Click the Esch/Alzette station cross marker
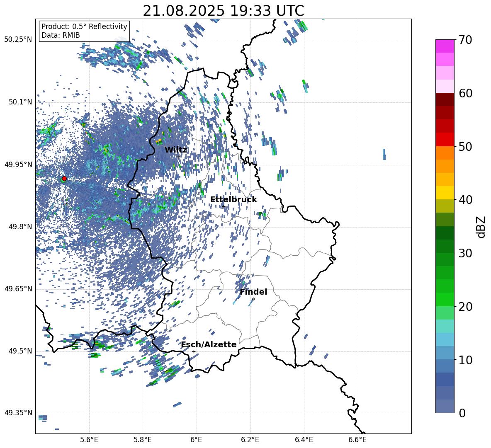Screen dimensions: 491x448 [194, 351]
